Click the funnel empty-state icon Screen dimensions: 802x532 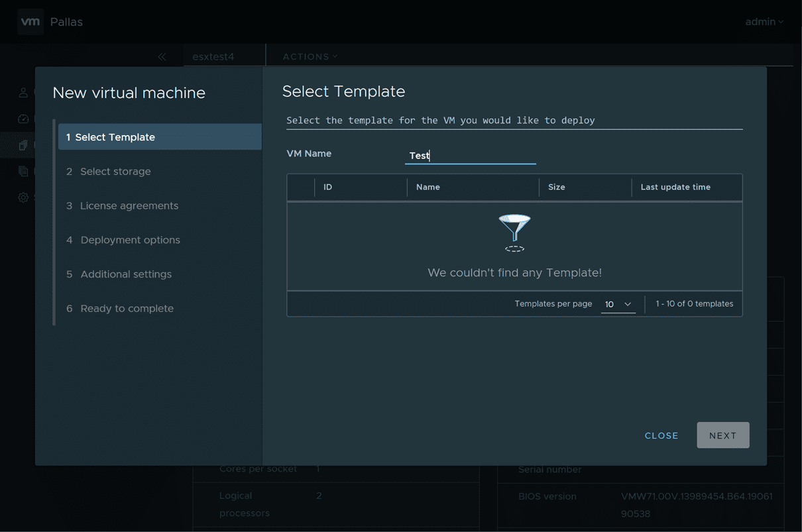coord(514,233)
